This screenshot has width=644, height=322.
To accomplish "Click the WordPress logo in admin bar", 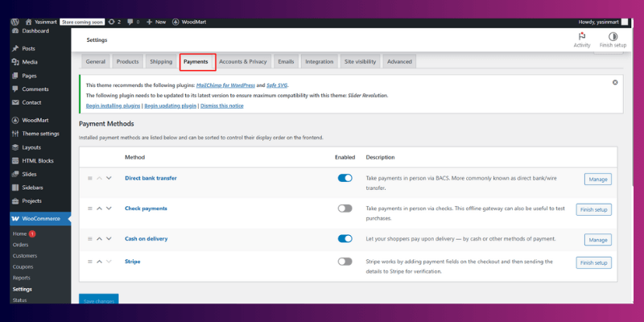I will pyautogui.click(x=15, y=22).
